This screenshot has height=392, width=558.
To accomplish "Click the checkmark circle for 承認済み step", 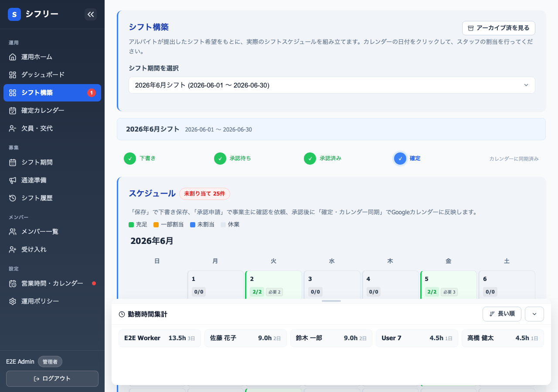I will pyautogui.click(x=310, y=159).
